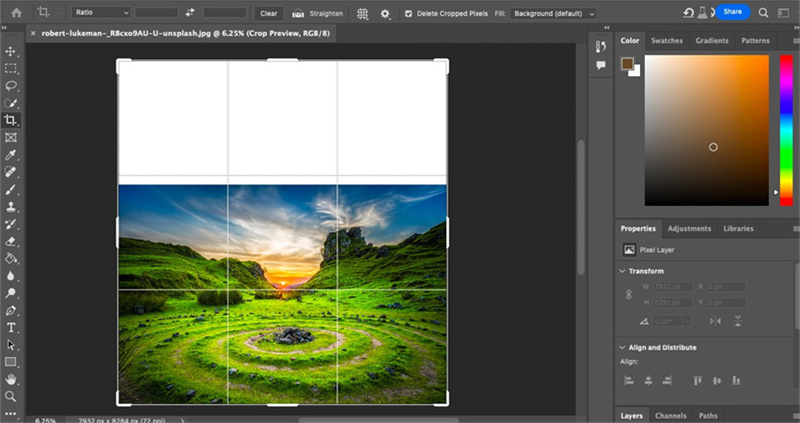Click the Home icon
Viewport: 800px width, 423px height.
pos(15,13)
